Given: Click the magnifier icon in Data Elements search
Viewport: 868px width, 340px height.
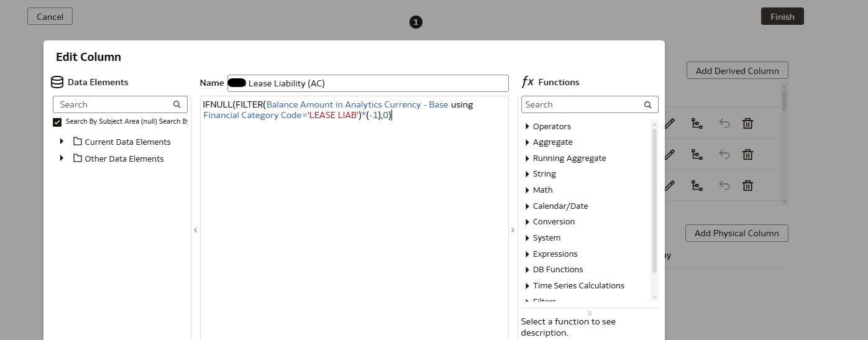Looking at the screenshot, I should pos(177,104).
